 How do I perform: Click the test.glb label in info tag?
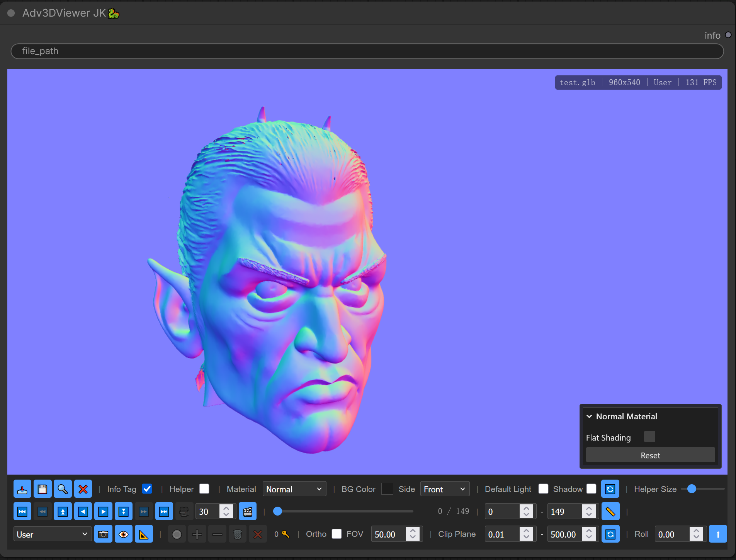click(577, 82)
